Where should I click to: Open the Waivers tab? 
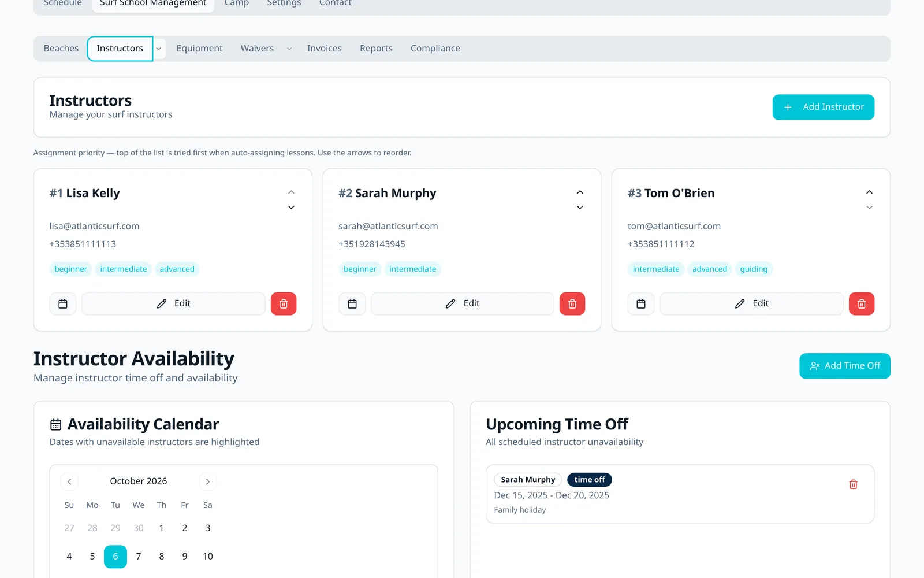point(257,49)
